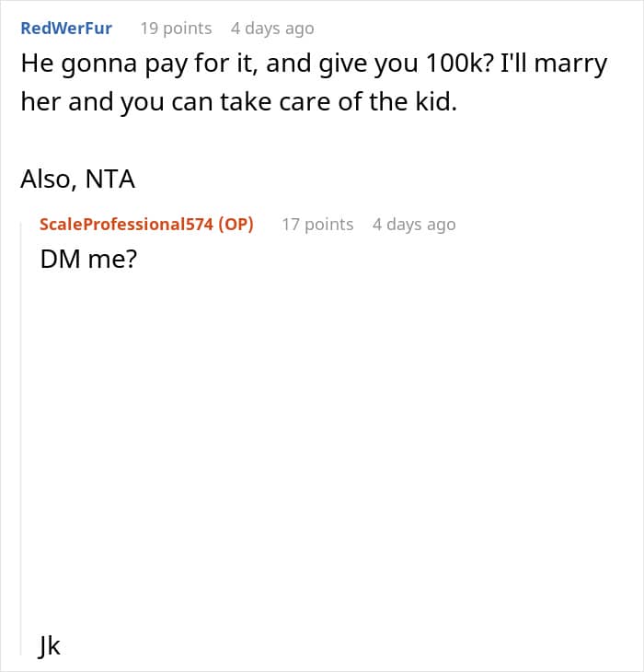Click the word "NTA"

[x=110, y=179]
